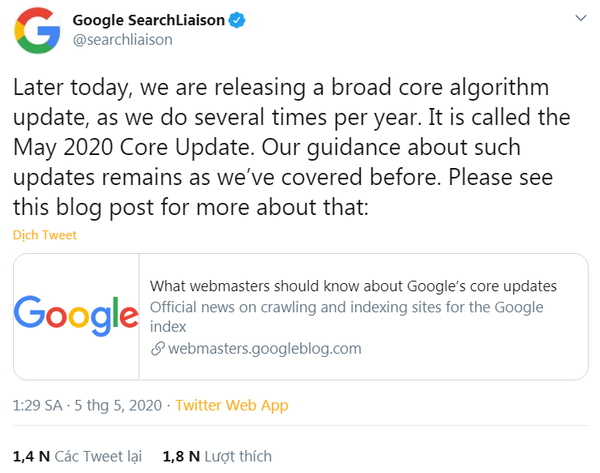Visit the webmasters.googleblog.com domain link
The height and width of the screenshot is (473, 600).
pyautogui.click(x=264, y=349)
